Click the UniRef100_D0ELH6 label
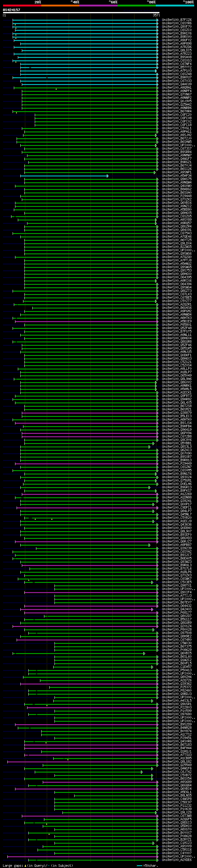Image resolution: width=197 pixels, height=868 pixels. click(x=177, y=484)
